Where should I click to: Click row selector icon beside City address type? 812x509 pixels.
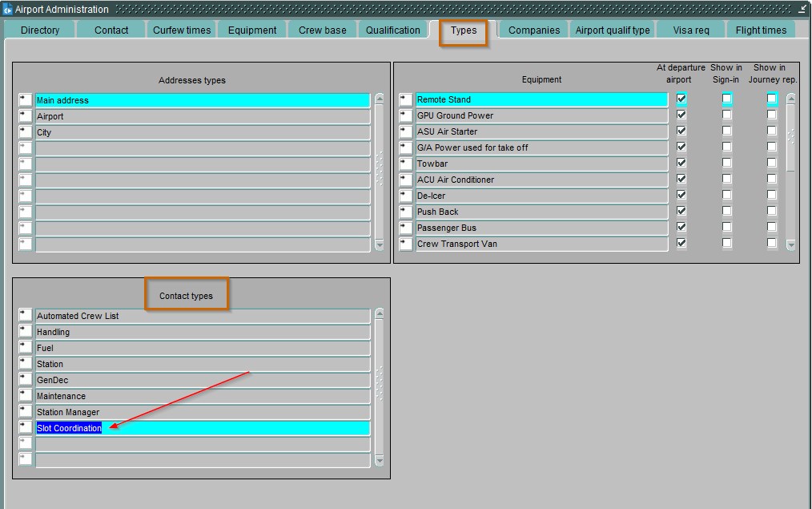tap(26, 132)
